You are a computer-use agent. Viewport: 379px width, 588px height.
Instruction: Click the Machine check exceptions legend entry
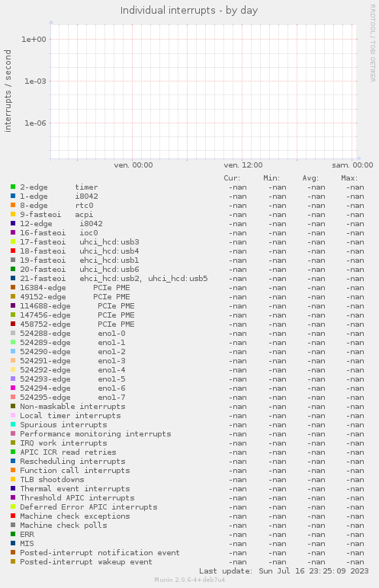pyautogui.click(x=75, y=516)
